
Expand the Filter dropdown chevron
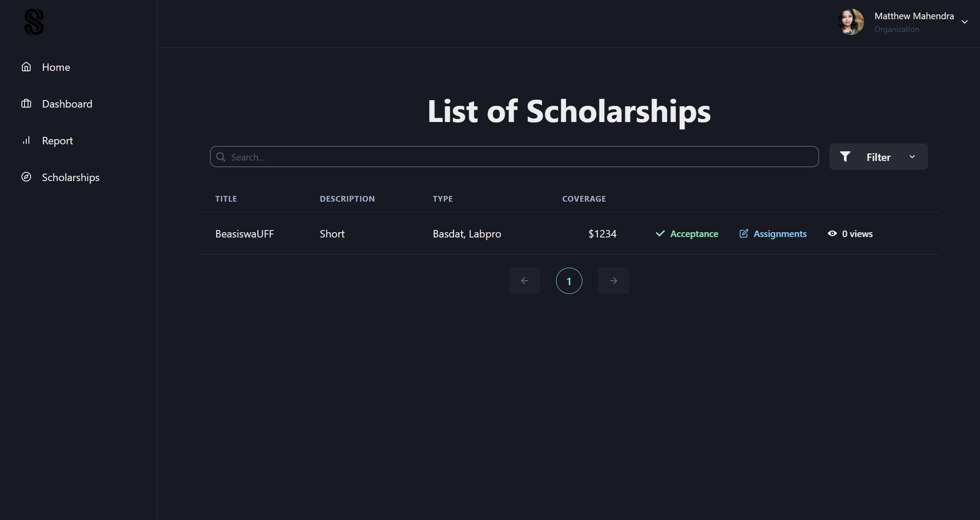click(912, 157)
